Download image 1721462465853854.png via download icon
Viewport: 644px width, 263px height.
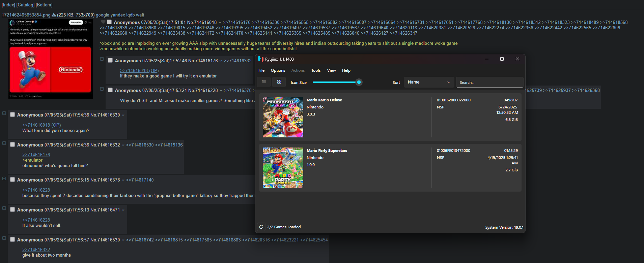coord(54,15)
